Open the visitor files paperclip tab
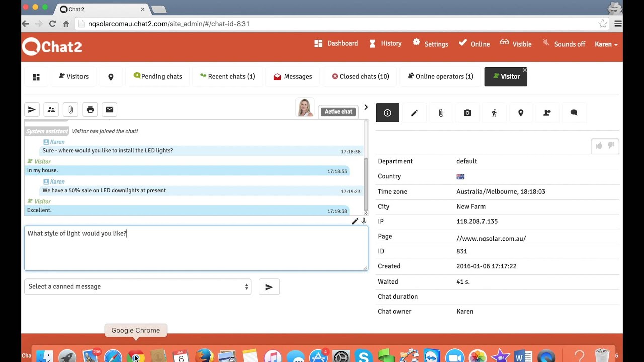Screen dimensions: 644x362 point(441,113)
